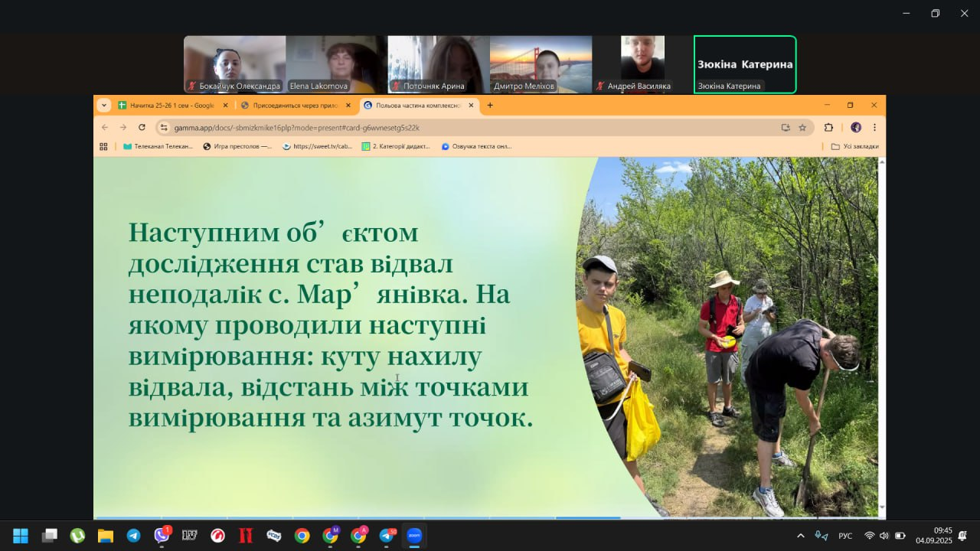
Task: Switch to the Присоединиться через прило tab
Action: coord(290,106)
